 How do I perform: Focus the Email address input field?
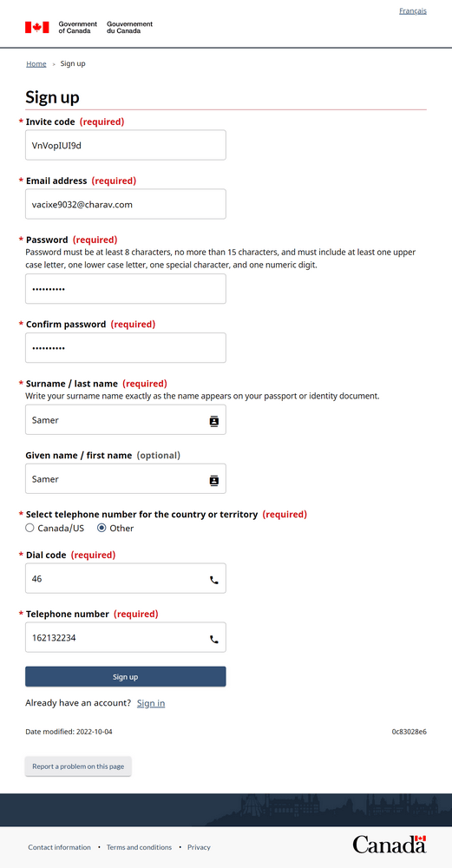[x=126, y=204]
